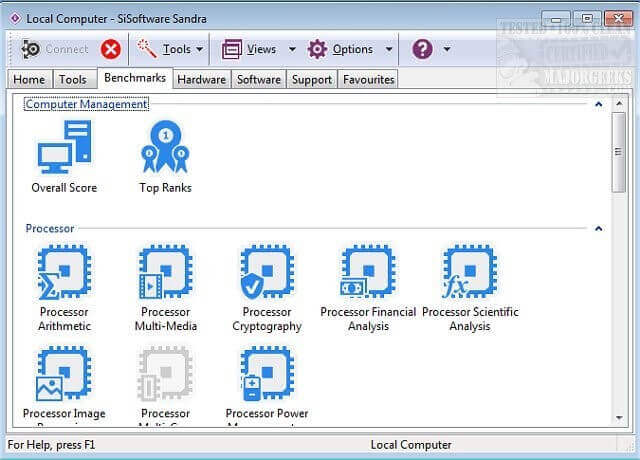Switch to the Favourites tab
This screenshot has width=640, height=460.
pyautogui.click(x=368, y=80)
